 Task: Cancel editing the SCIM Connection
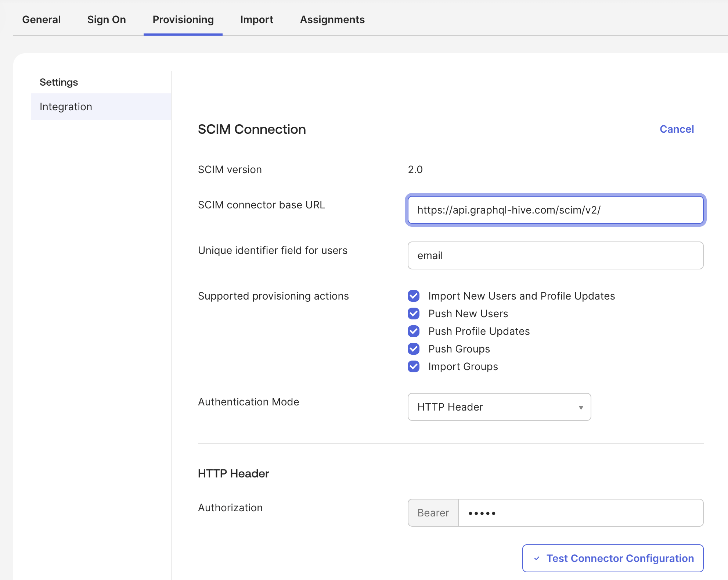point(677,129)
